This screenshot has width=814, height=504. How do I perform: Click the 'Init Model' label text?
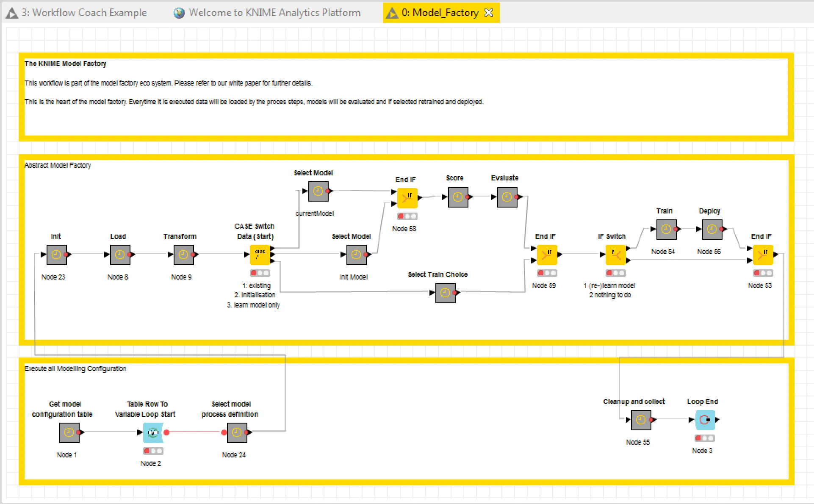click(354, 277)
